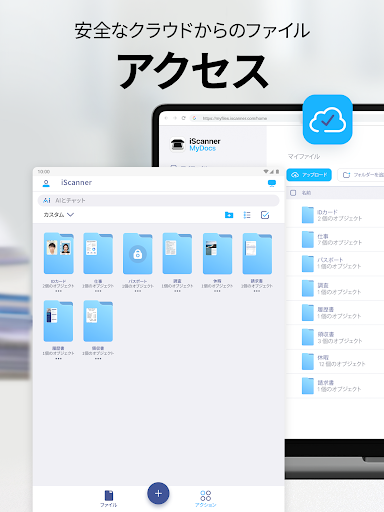This screenshot has height=512, width=384.
Task: Reload the page with browser refresh icon
Action: pyautogui.click(x=183, y=118)
